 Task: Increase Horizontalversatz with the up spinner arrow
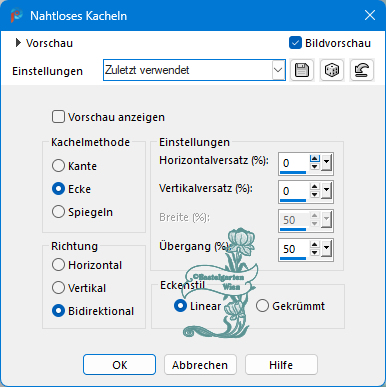coord(315,159)
